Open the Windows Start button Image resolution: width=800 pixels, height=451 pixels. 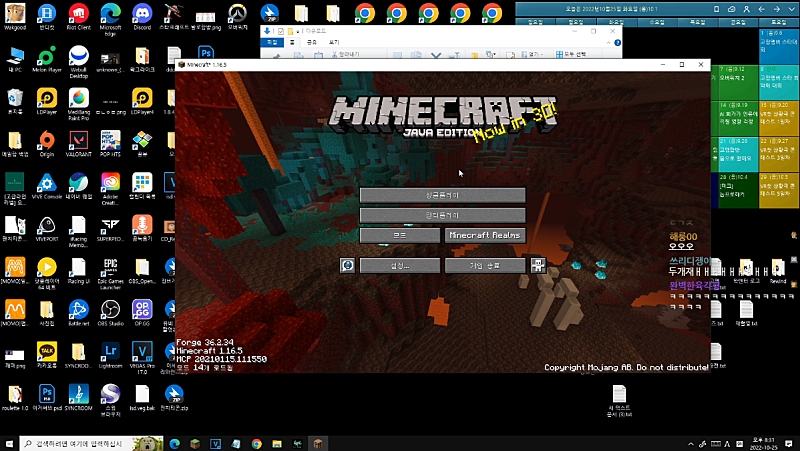9,443
